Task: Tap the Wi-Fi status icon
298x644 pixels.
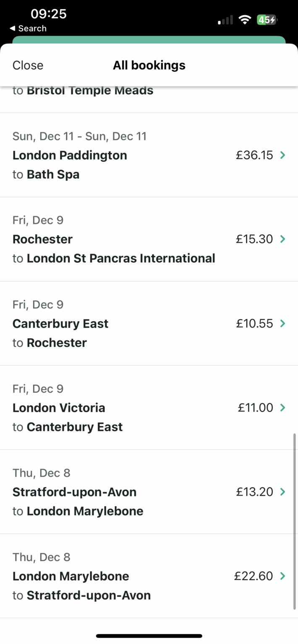Action: pyautogui.click(x=245, y=19)
